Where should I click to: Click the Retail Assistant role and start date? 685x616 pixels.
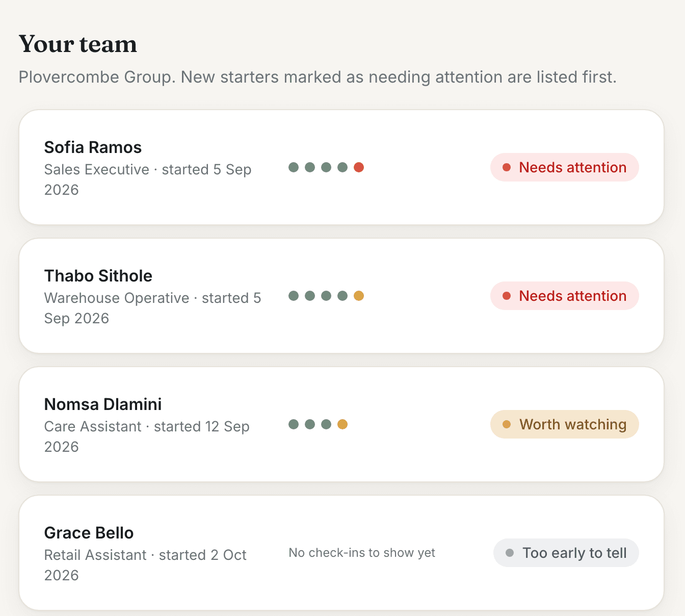[x=145, y=565]
